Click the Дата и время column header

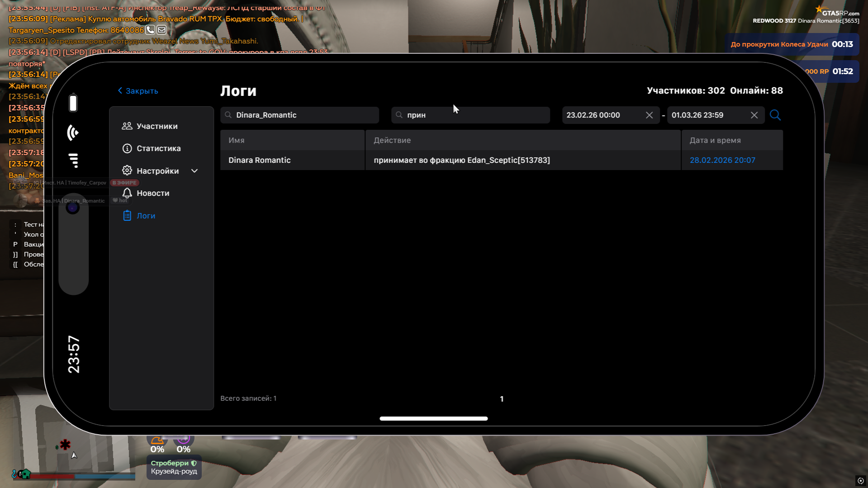pyautogui.click(x=715, y=140)
